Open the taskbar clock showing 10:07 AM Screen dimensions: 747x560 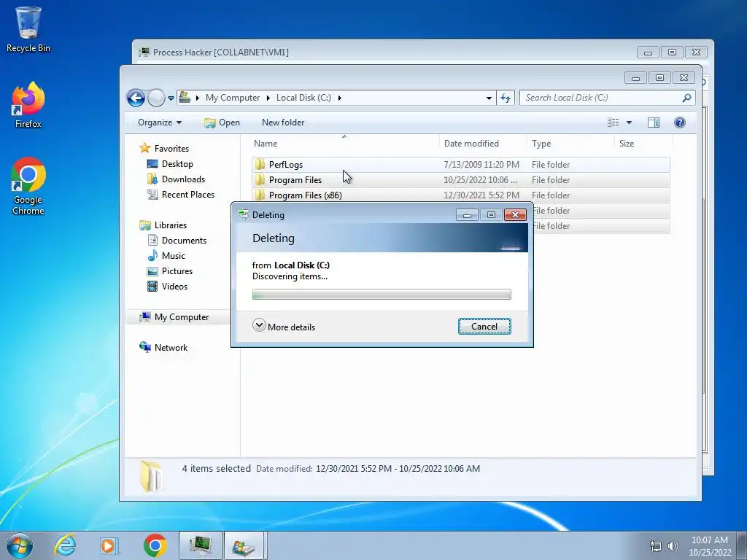(x=709, y=546)
